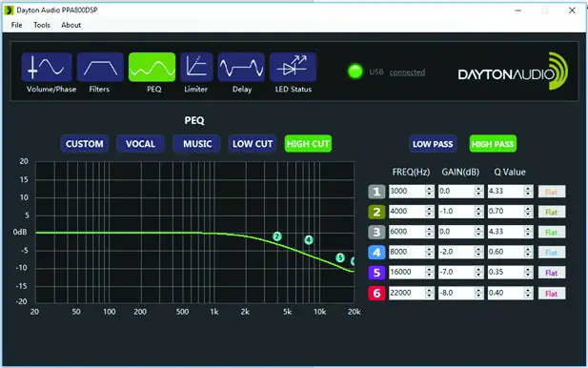
Task: Click the Dayton Audio logo
Action: click(x=513, y=72)
